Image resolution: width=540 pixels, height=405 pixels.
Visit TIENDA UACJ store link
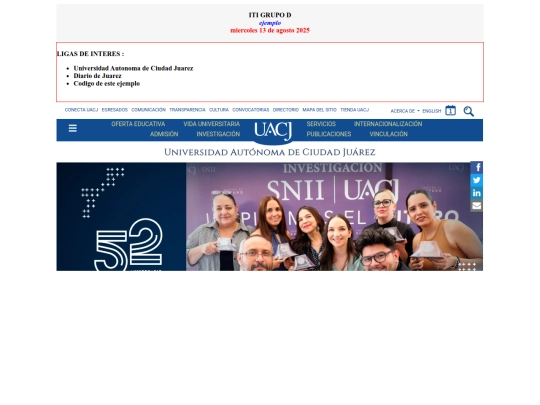tap(354, 110)
